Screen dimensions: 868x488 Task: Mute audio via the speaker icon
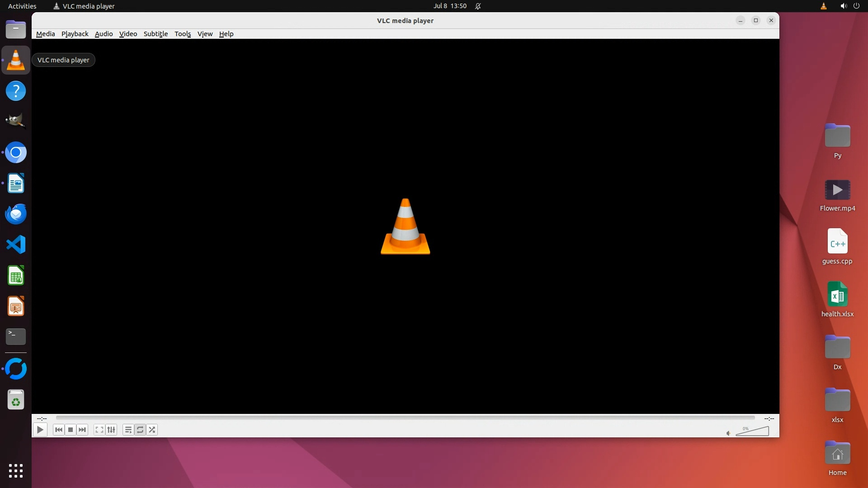tap(728, 433)
